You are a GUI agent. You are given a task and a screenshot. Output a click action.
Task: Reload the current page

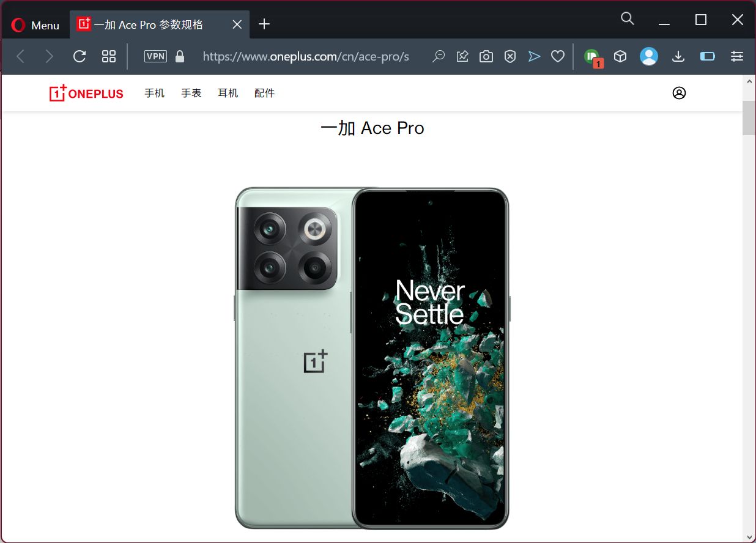tap(80, 56)
